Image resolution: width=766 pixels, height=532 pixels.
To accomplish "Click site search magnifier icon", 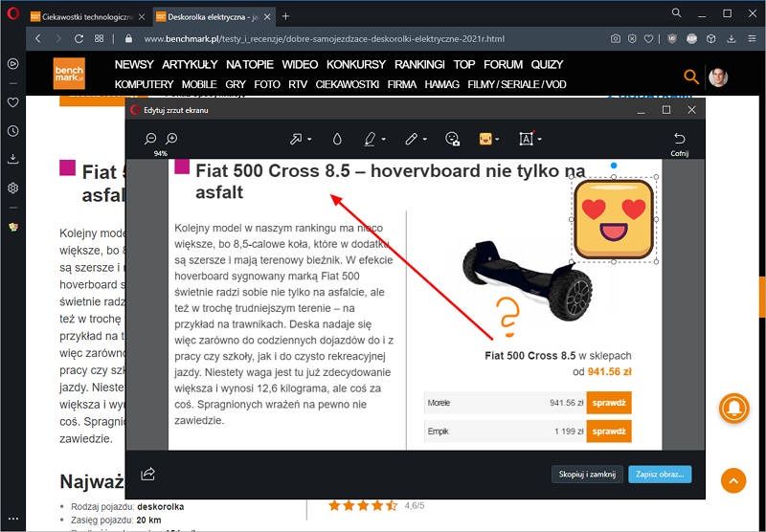I will [x=690, y=77].
